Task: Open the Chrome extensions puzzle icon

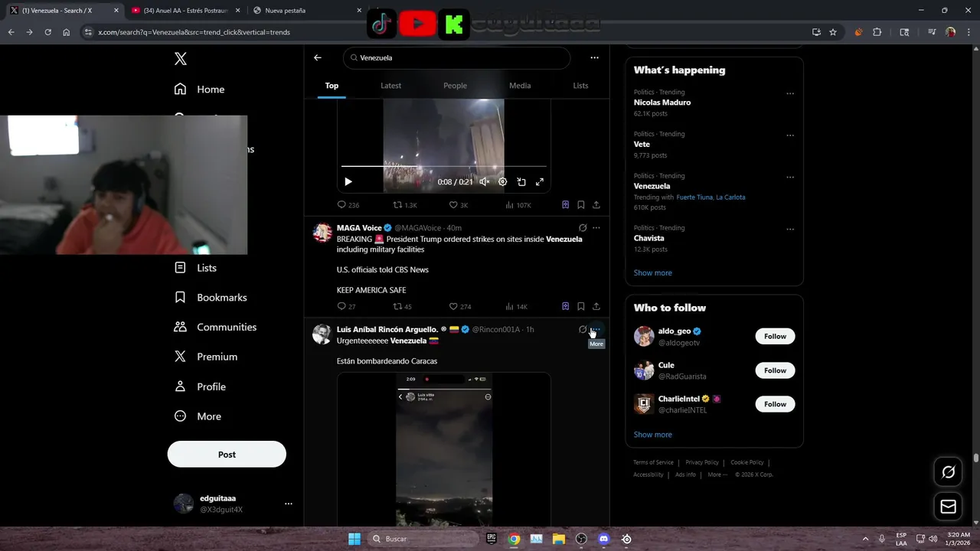Action: click(x=877, y=32)
